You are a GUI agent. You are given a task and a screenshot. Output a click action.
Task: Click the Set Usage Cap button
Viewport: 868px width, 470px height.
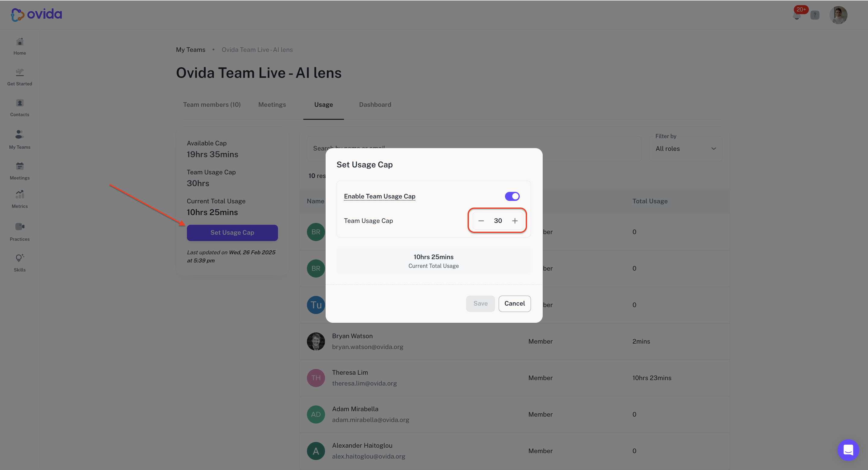pyautogui.click(x=232, y=233)
